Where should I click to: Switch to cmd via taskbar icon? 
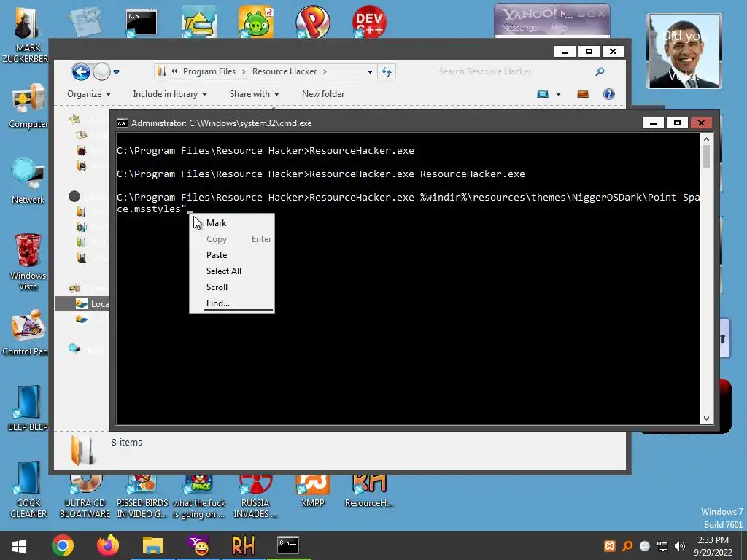point(288,545)
